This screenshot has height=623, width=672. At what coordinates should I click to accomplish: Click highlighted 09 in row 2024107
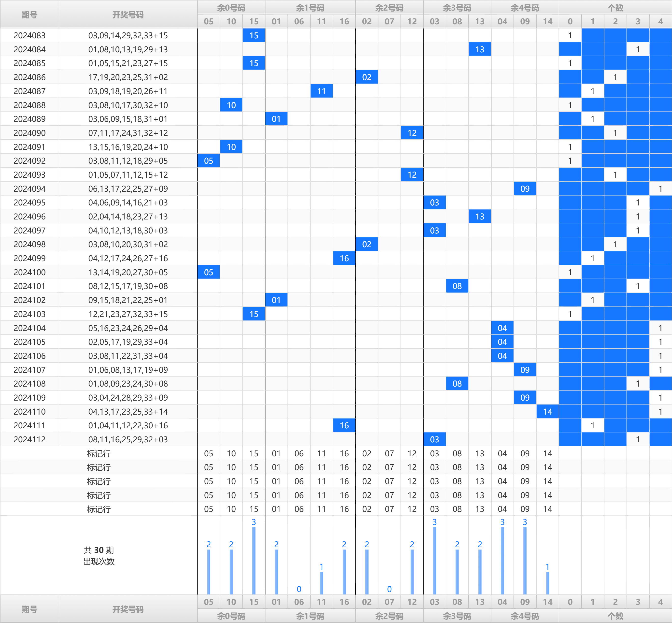pyautogui.click(x=525, y=370)
